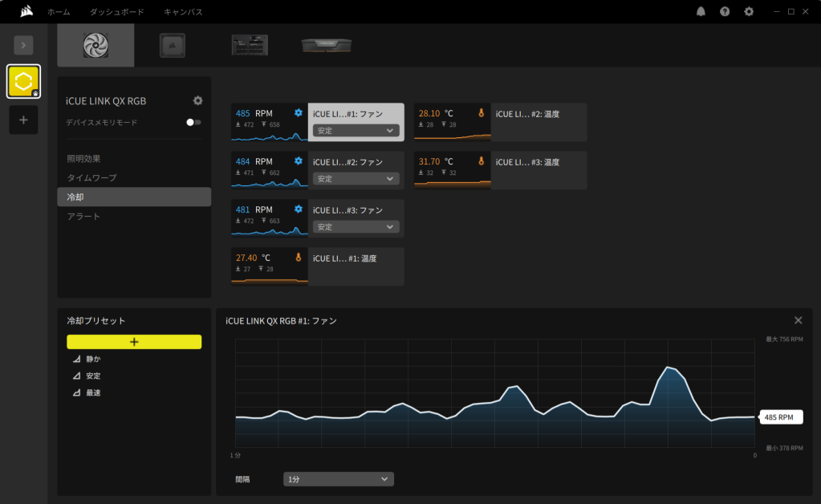Open the 安定 dropdown for fan #3
The image size is (821, 504).
coord(356,226)
